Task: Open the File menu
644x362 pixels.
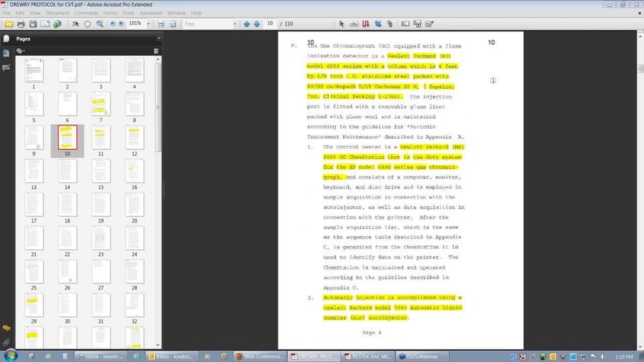Action: point(7,13)
